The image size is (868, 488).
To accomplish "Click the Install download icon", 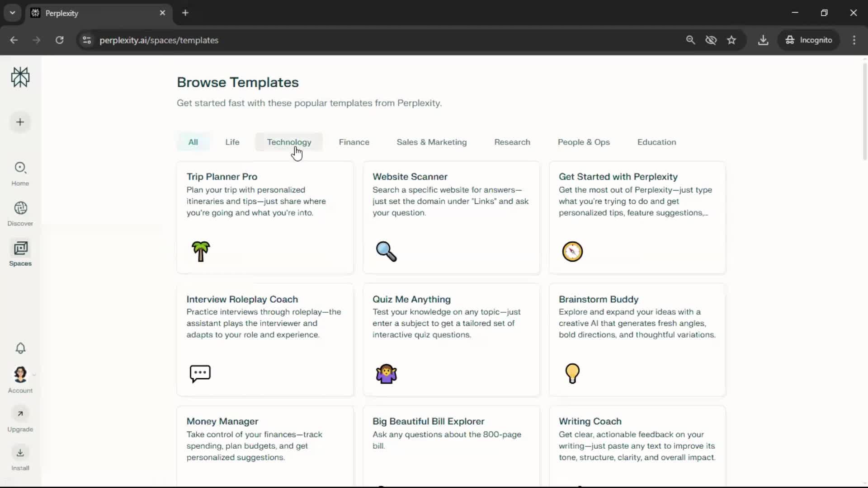I will [x=20, y=453].
